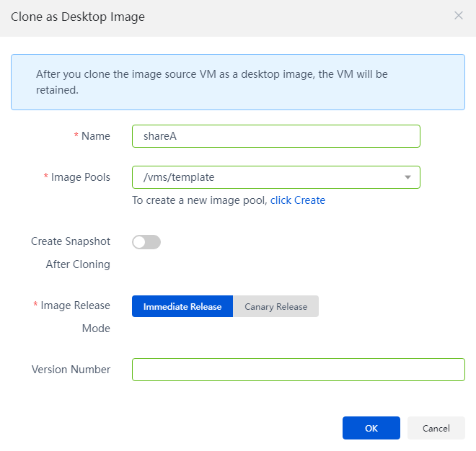Dismiss dialog with Cancel button
476x451 pixels.
[x=436, y=428]
